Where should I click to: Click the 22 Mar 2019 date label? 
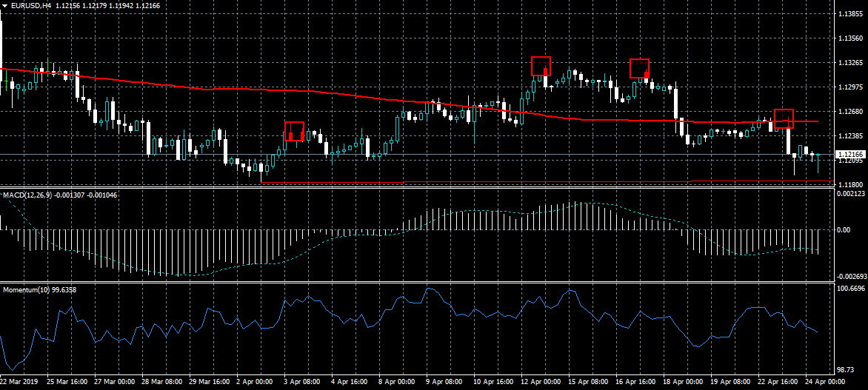click(19, 383)
